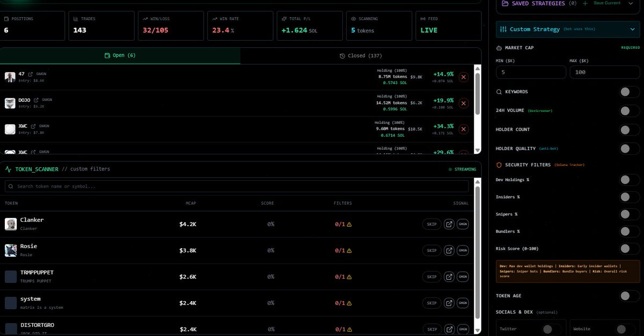Screen dimensions: 644x336
Task: Click the Market Cap robot icon
Action: (499, 48)
